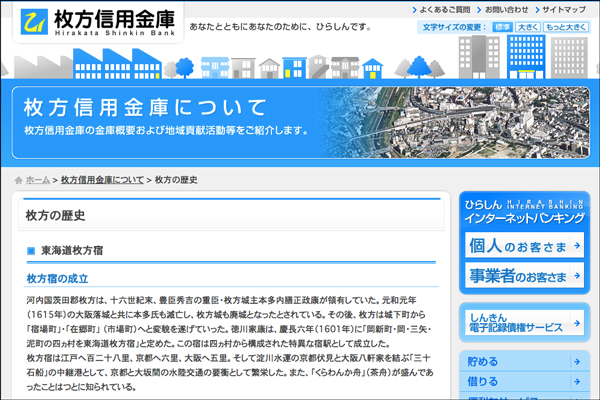Open the よくあるご質問 link
The width and height of the screenshot is (600, 400).
tap(445, 10)
